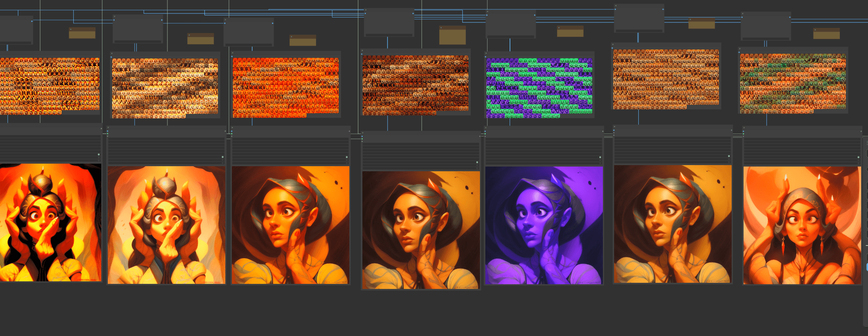Click the settings node above the red-earrings portrait
Viewport: 868px width, 336px height.
click(802, 146)
